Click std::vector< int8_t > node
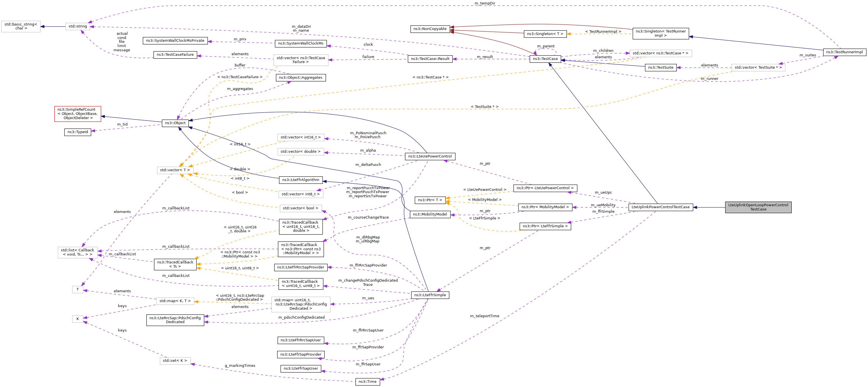Screen dimensions: 868x387 (301, 194)
